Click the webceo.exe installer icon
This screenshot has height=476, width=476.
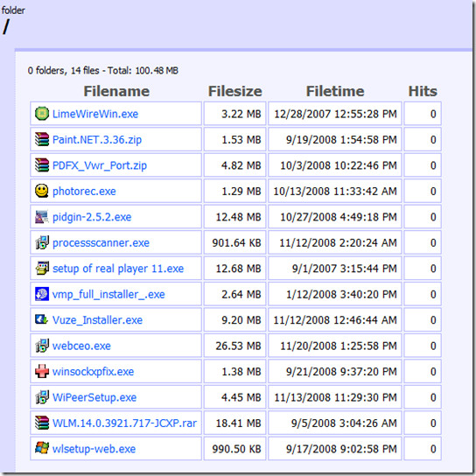pyautogui.click(x=42, y=346)
